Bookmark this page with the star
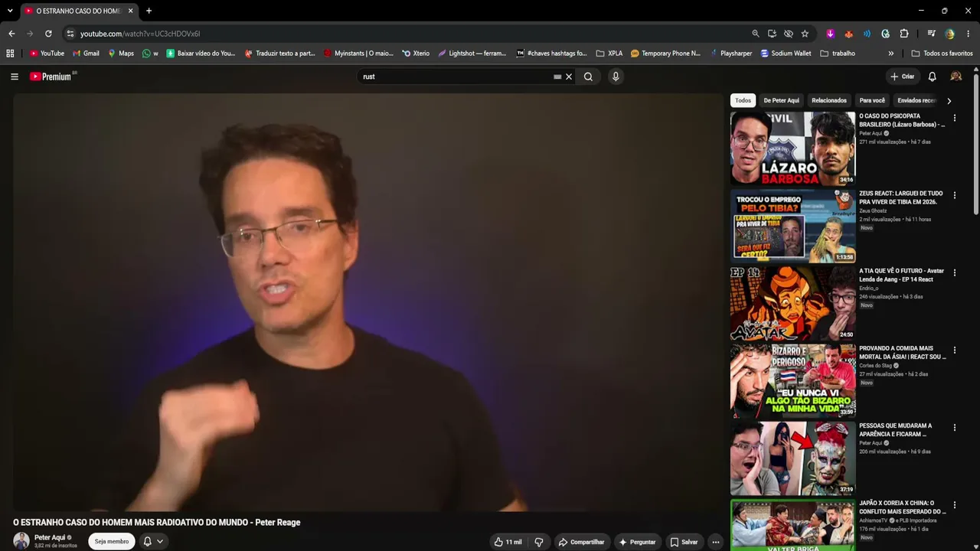 tap(805, 34)
